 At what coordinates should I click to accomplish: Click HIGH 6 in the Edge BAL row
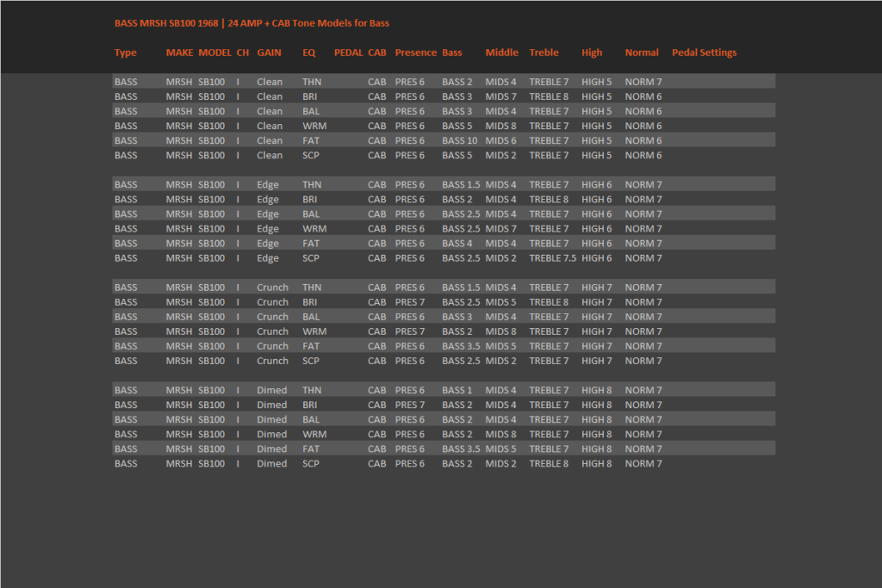(596, 214)
